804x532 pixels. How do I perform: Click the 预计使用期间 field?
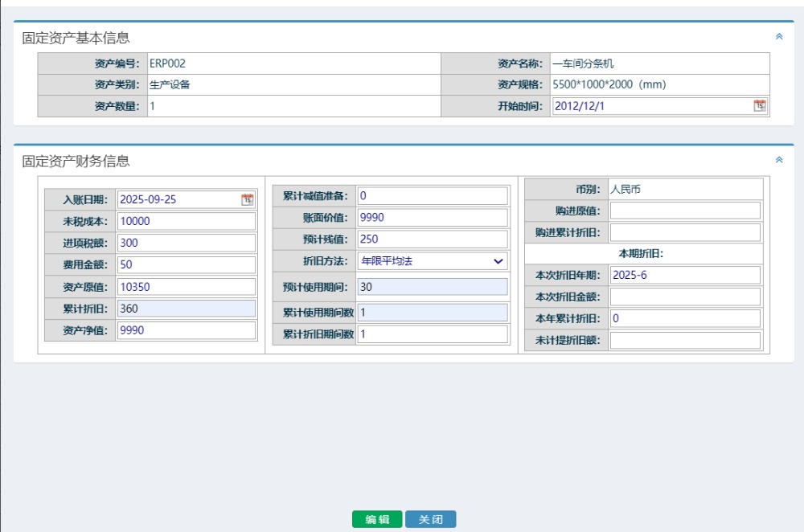point(432,287)
